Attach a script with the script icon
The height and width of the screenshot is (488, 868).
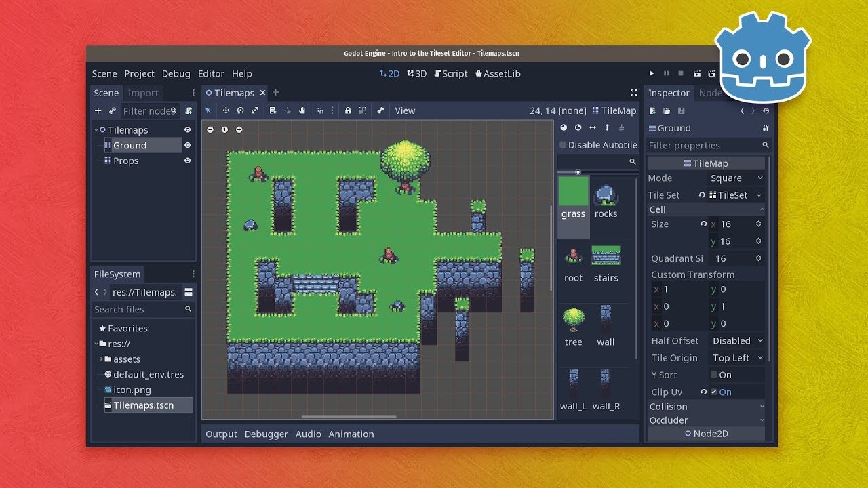click(189, 110)
